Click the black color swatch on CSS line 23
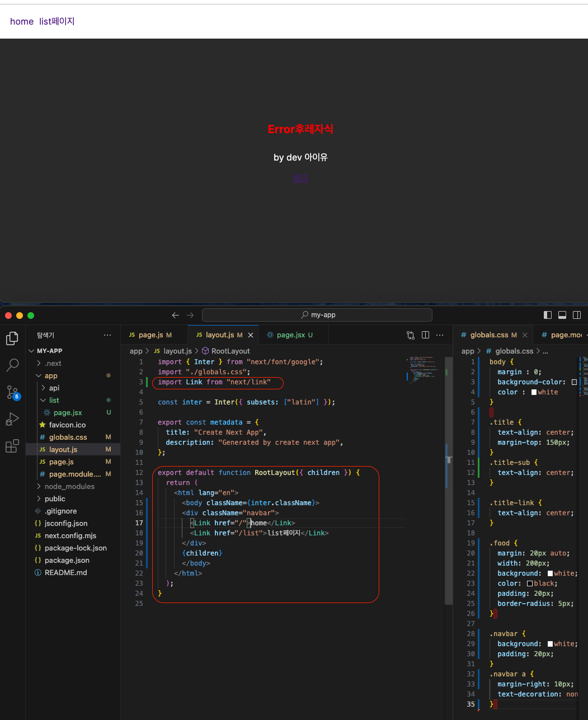 click(x=530, y=583)
